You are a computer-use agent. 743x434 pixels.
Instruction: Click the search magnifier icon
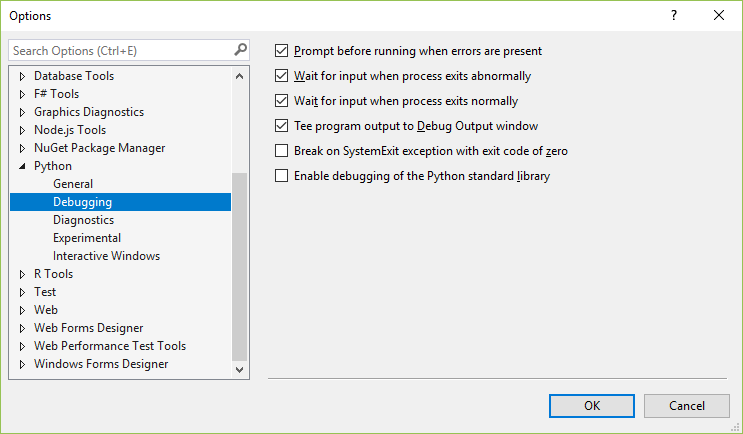pyautogui.click(x=240, y=49)
